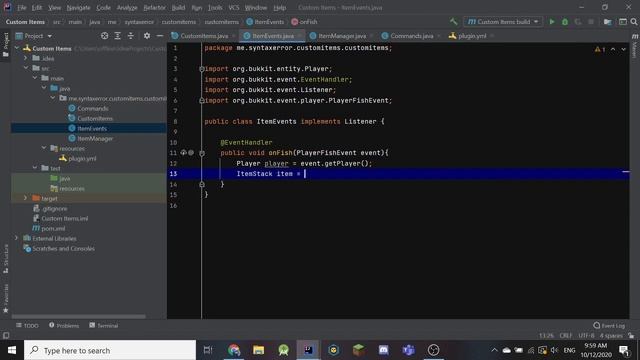This screenshot has height=360, width=640.
Task: Click the warning indicator in editor corner
Action: pos(600,49)
